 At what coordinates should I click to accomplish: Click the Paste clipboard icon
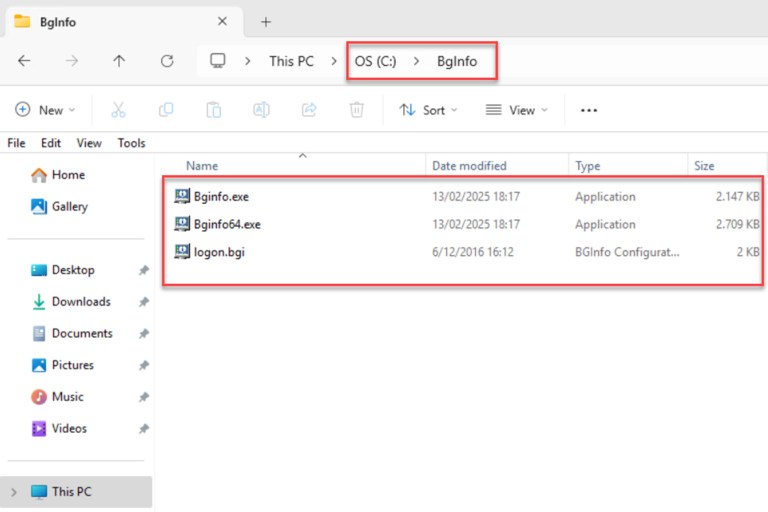tap(214, 110)
